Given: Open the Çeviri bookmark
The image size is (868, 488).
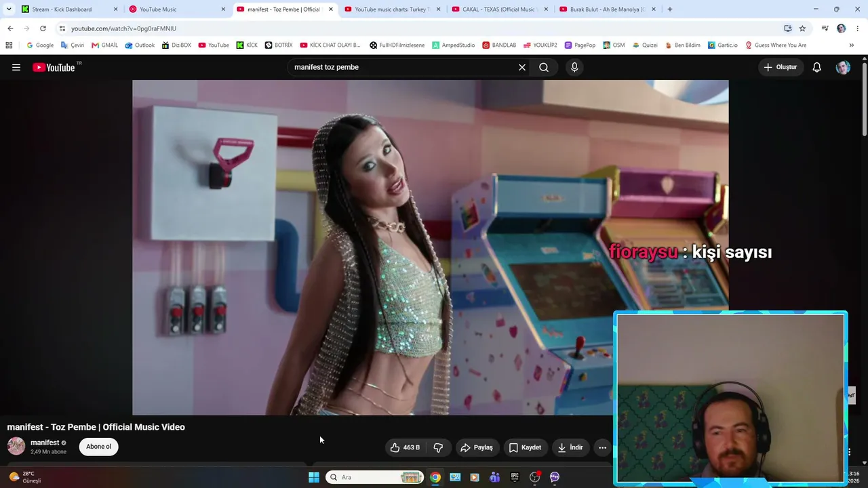Looking at the screenshot, I should 73,45.
